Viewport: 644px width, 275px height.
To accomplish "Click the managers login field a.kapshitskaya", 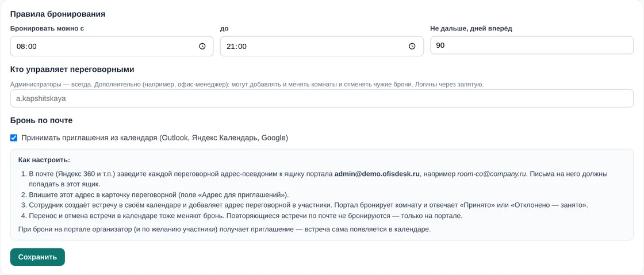I will 321,98.
